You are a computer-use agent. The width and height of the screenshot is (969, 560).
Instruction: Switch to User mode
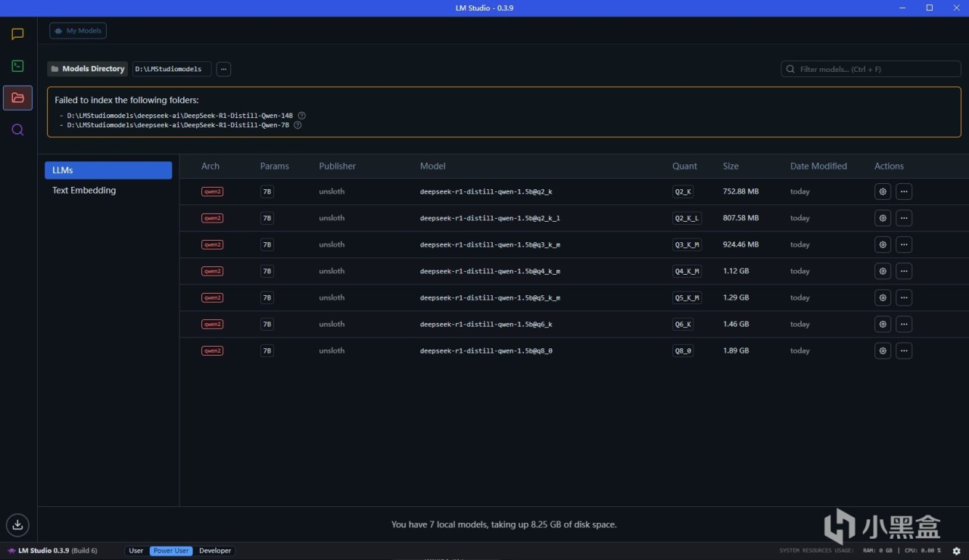coord(136,551)
